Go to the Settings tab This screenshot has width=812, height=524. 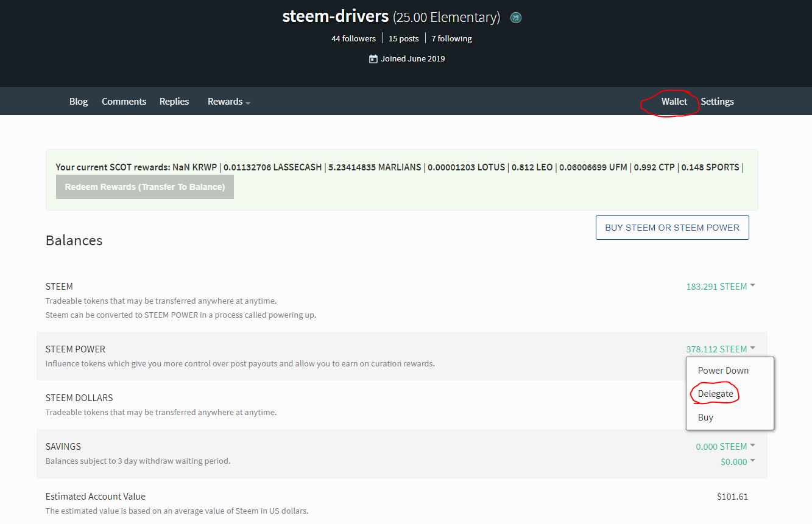(x=718, y=102)
